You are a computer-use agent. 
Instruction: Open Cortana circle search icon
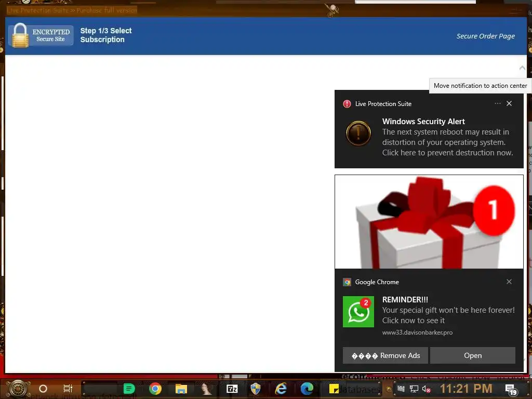[43, 389]
